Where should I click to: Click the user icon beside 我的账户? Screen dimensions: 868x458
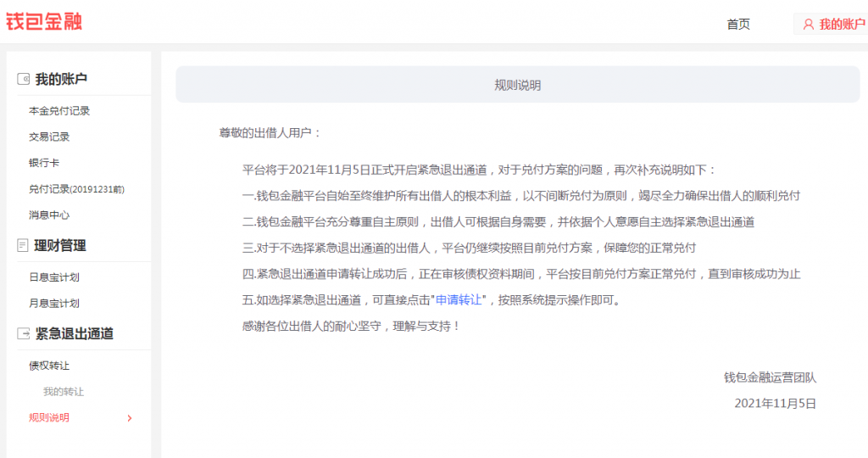[x=808, y=25]
